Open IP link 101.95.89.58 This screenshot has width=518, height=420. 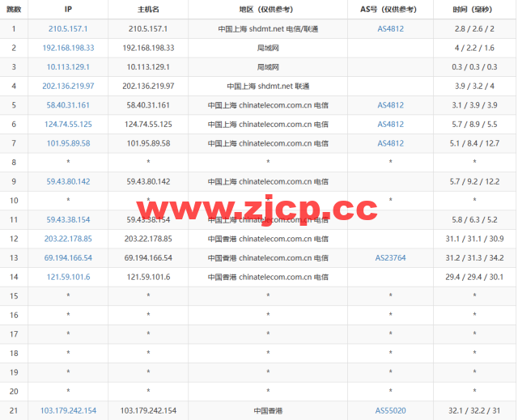pyautogui.click(x=68, y=143)
